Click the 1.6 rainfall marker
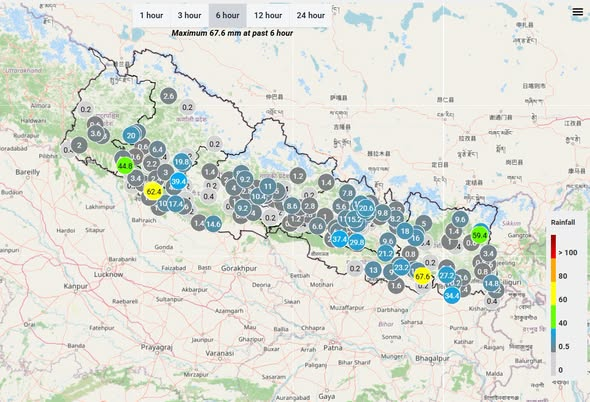Screen dimensions: 590x402 [396, 286]
